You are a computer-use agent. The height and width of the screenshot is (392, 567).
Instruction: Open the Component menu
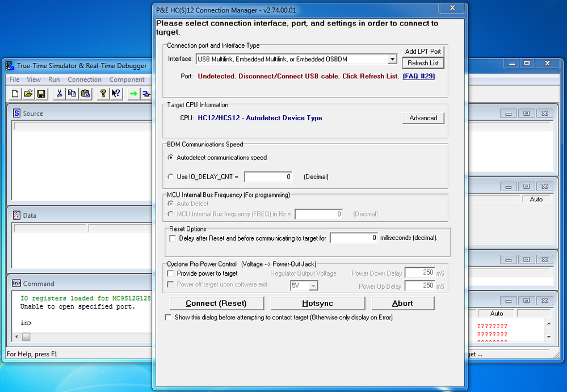[127, 79]
